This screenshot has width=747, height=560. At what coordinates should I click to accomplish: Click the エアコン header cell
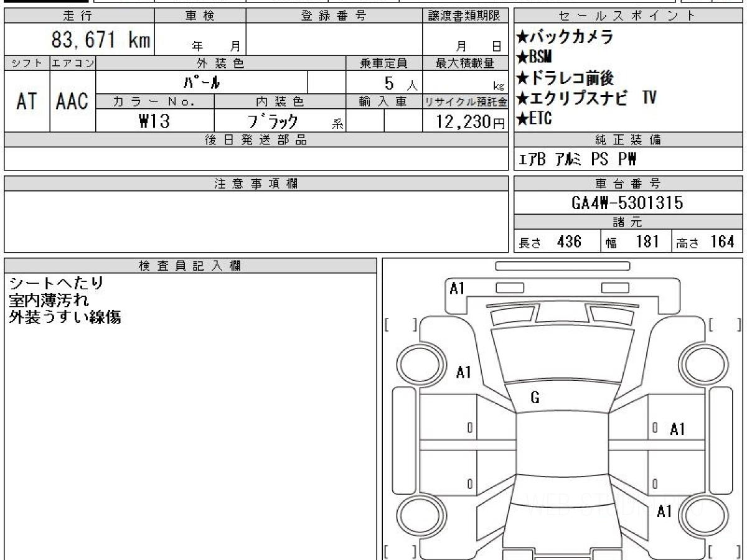73,63
